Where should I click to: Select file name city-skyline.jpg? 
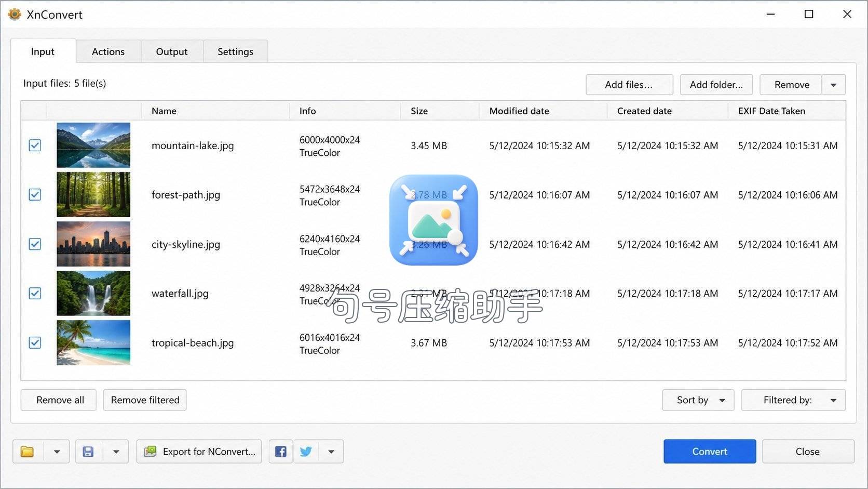click(186, 245)
